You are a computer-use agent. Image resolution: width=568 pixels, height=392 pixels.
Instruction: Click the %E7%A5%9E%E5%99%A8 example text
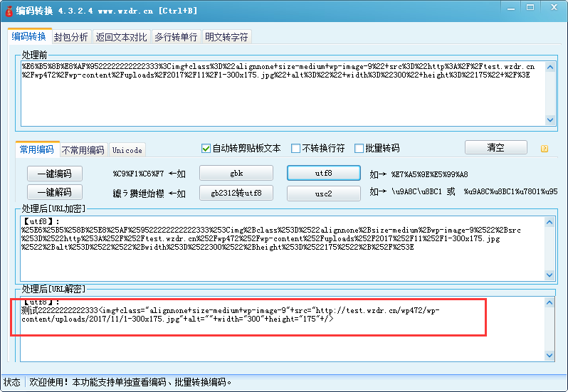[430, 174]
